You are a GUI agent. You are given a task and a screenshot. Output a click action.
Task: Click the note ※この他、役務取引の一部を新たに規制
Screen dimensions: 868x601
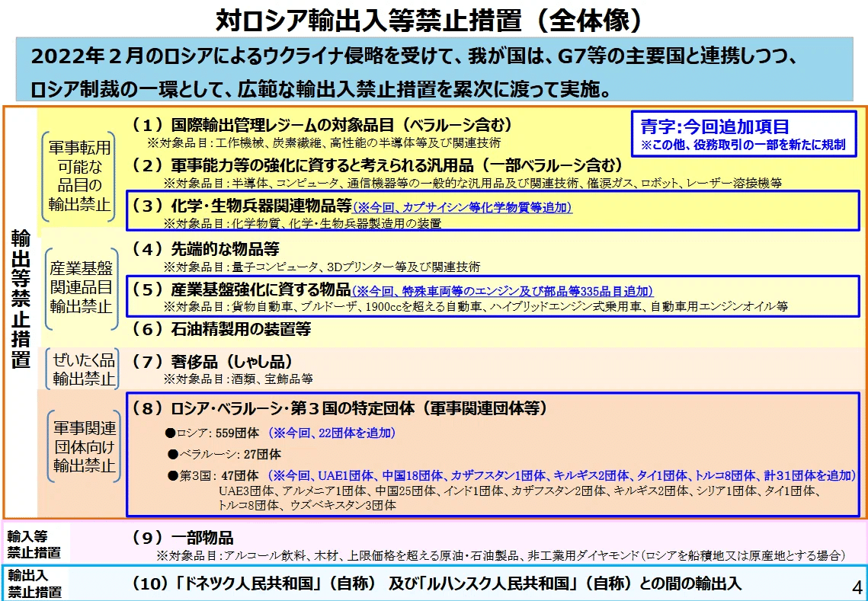[743, 145]
